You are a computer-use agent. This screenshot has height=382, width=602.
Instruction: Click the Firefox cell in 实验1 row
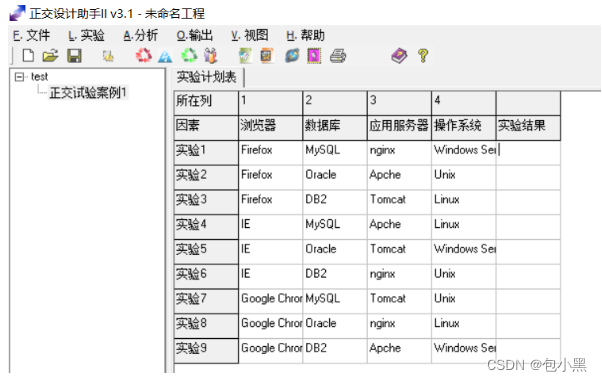coord(271,152)
